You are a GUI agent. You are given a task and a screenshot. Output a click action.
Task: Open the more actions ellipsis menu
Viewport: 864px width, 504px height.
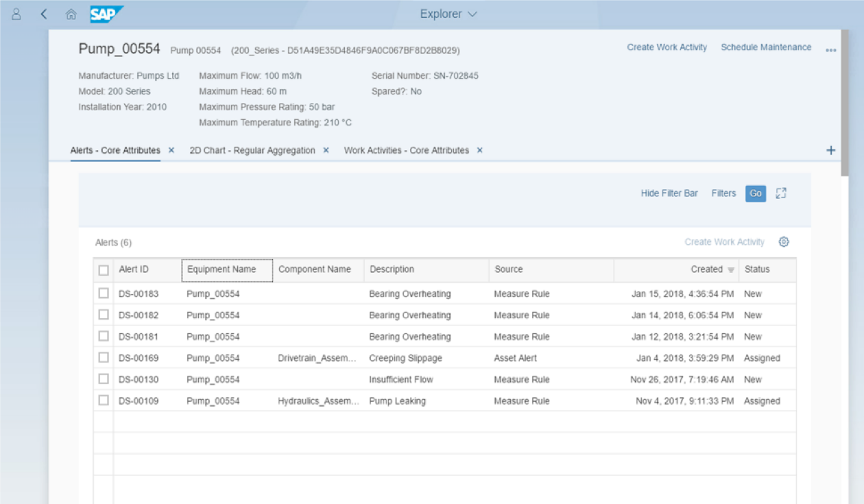831,49
